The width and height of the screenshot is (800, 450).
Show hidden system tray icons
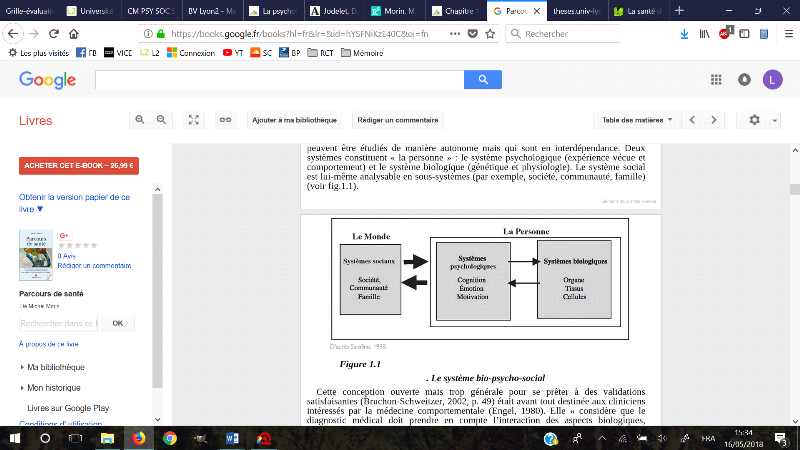[x=602, y=438]
